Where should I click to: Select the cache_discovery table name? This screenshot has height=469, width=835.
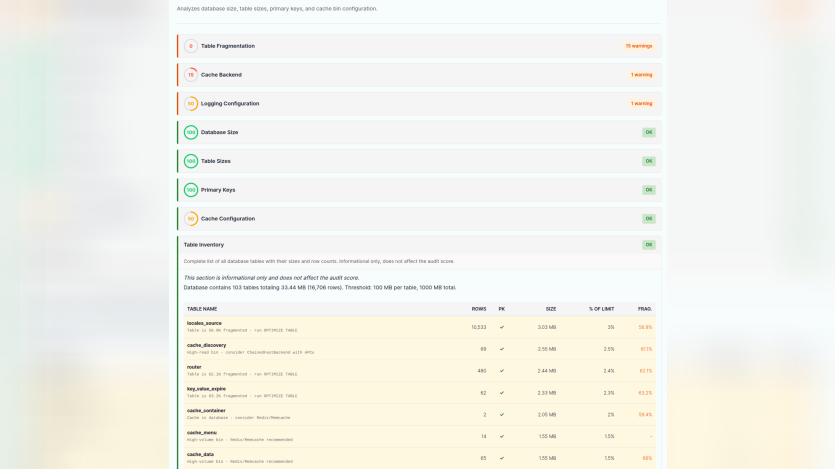point(206,345)
